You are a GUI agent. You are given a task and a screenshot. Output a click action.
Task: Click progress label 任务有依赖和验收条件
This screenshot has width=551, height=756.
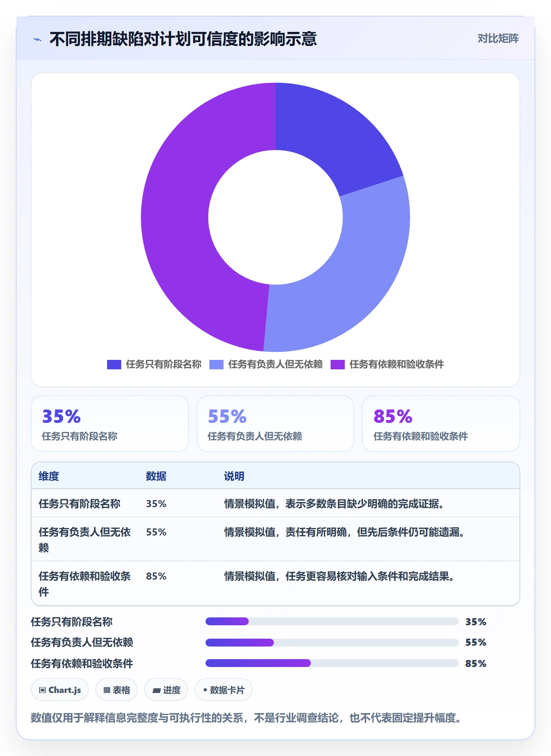pos(82,664)
